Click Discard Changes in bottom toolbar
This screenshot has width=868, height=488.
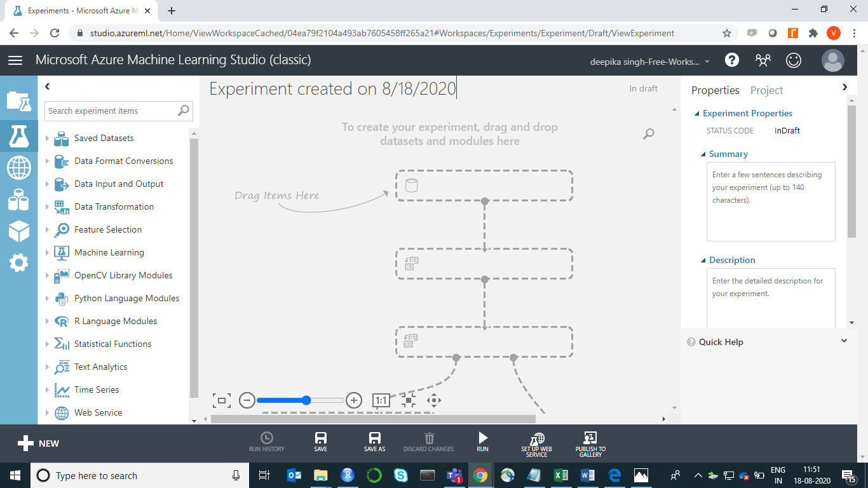[428, 442]
